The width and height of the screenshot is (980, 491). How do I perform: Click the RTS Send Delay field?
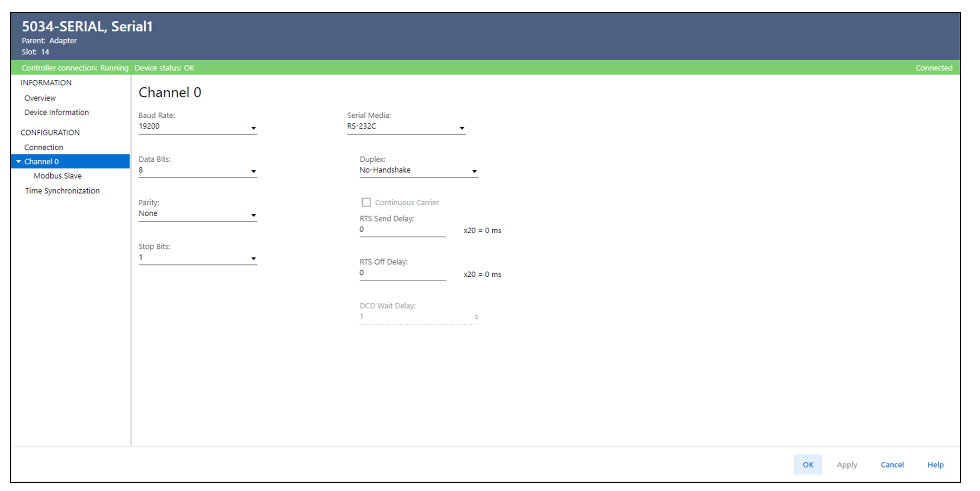pos(402,230)
